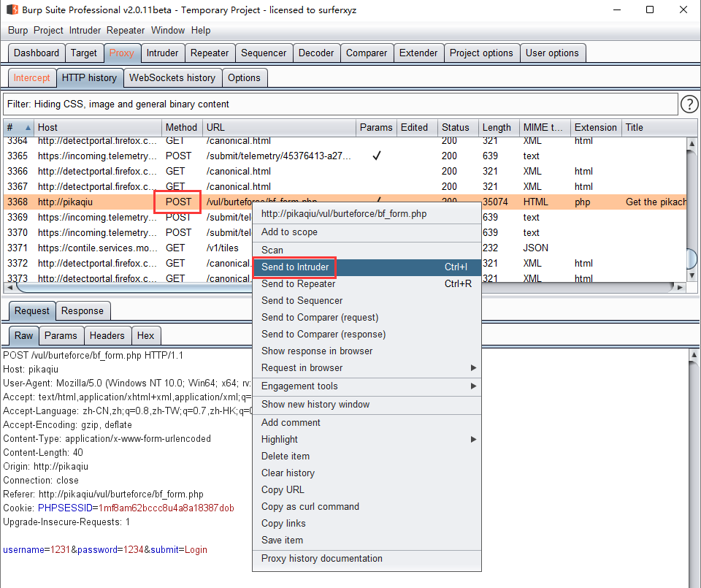Sort table by Length column header
Viewport: 701px width, 588px height.
(x=499, y=127)
